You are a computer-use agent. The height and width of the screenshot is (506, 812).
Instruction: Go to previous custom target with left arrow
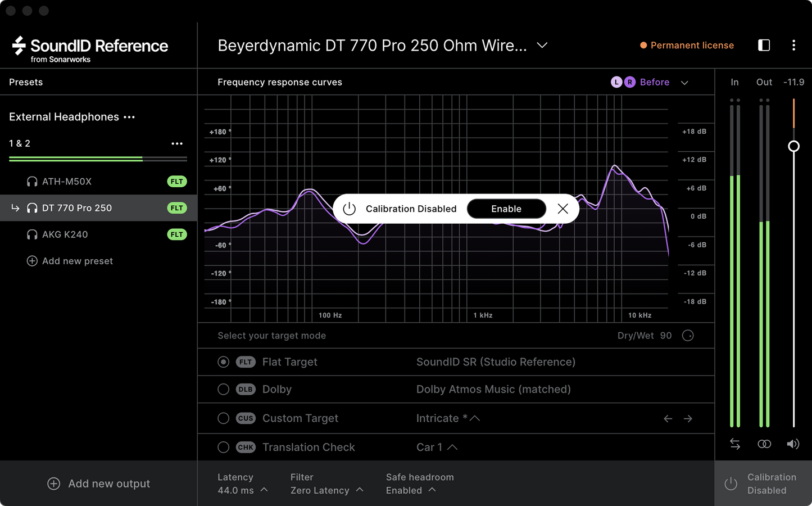click(x=668, y=418)
